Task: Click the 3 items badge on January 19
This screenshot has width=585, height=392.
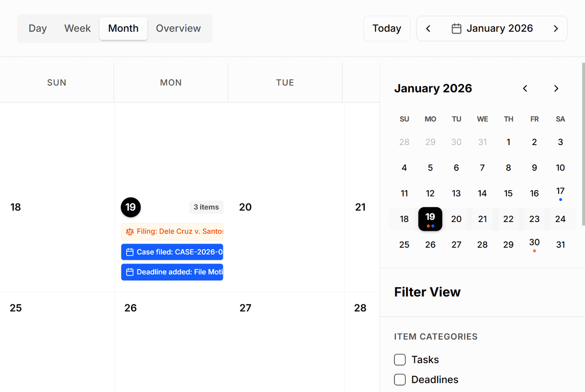Action: [206, 207]
